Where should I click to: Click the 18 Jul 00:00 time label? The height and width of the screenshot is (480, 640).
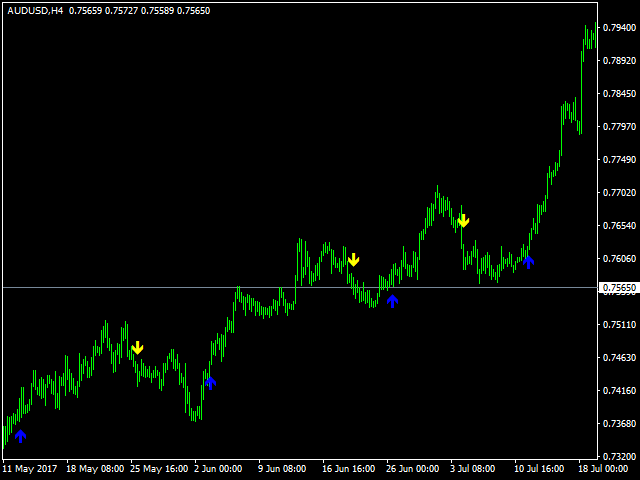[x=603, y=469]
